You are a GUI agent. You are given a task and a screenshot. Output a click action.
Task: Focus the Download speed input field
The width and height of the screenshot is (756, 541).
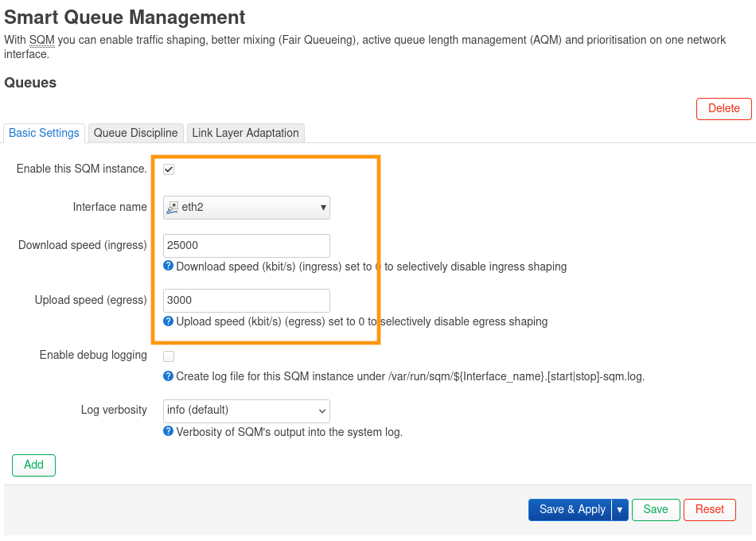click(246, 246)
